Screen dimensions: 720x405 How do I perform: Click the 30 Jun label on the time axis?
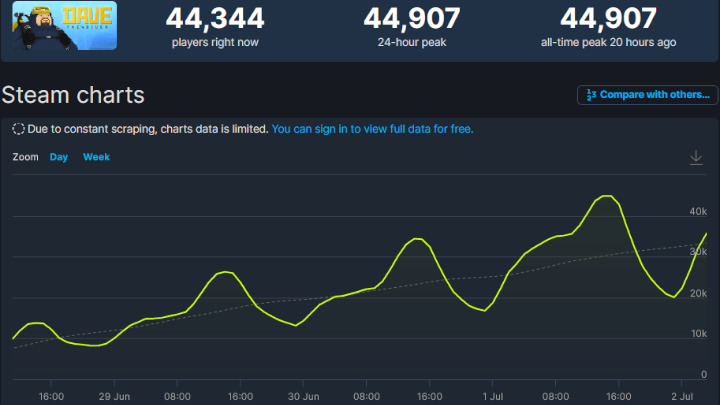(303, 396)
